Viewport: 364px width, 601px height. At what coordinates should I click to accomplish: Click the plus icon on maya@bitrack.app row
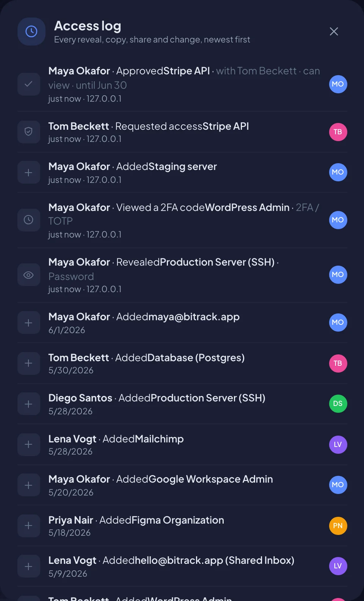coord(29,323)
